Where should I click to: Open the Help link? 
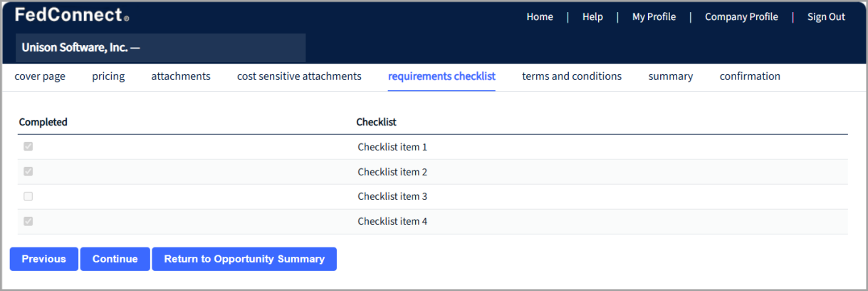click(x=592, y=17)
